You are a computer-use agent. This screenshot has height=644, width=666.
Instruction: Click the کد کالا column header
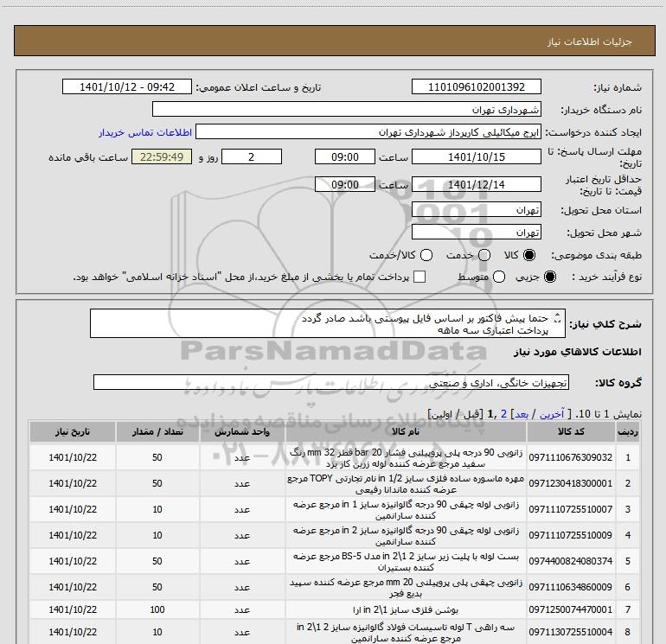(571, 431)
